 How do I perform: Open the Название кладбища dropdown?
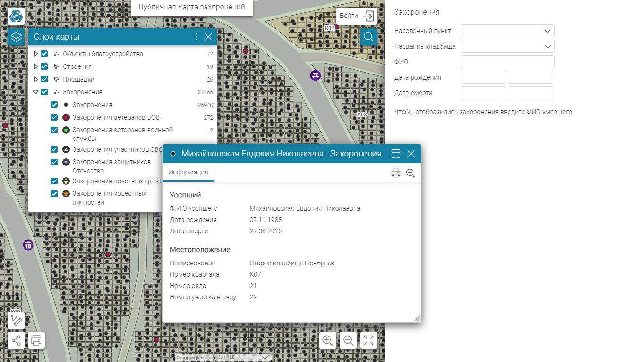pos(507,46)
